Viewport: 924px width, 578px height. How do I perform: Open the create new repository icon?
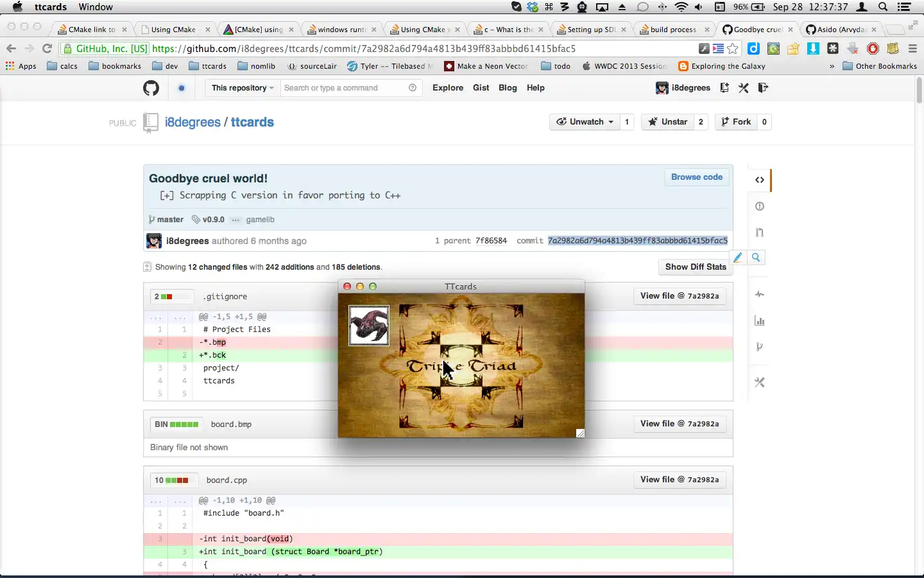coord(724,88)
